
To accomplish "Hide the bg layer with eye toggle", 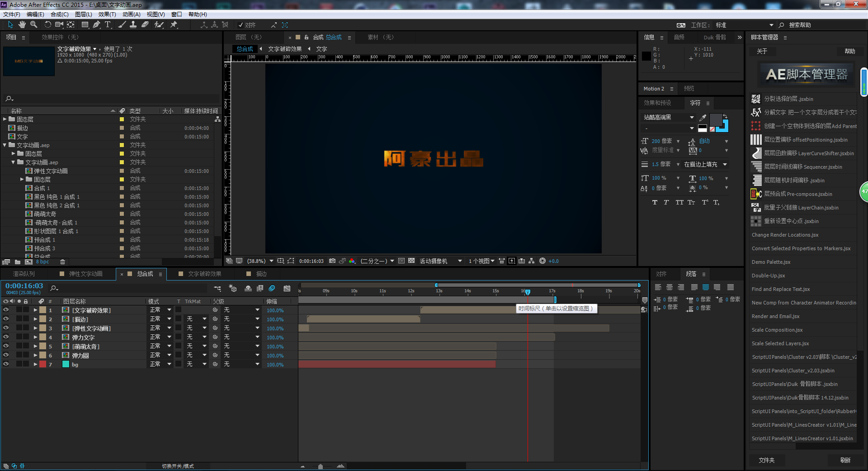I will click(x=6, y=364).
